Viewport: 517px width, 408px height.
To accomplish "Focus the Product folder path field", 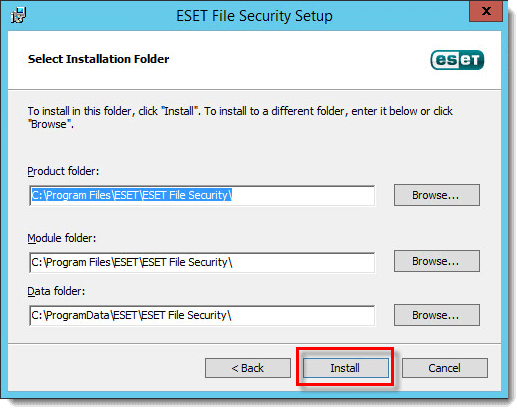I will coord(202,196).
